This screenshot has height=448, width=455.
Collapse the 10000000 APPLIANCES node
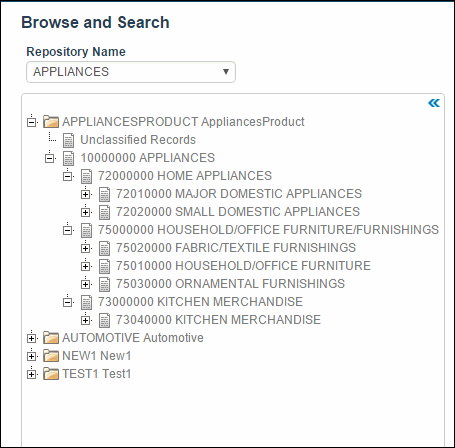[x=50, y=158]
